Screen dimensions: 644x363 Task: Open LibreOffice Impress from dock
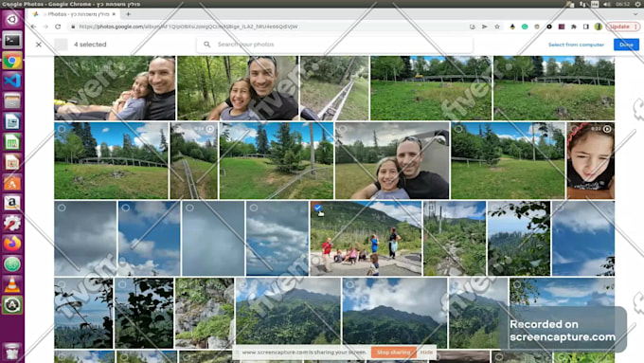12,162
